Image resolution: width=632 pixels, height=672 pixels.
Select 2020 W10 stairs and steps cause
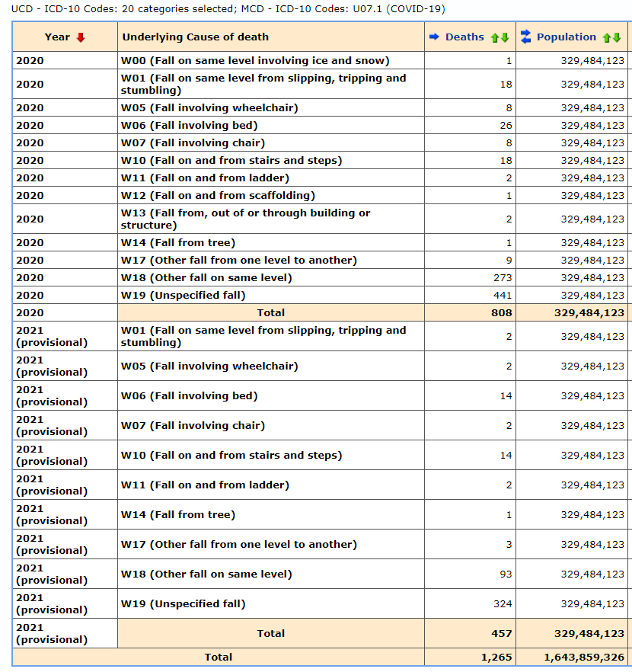[x=231, y=160]
